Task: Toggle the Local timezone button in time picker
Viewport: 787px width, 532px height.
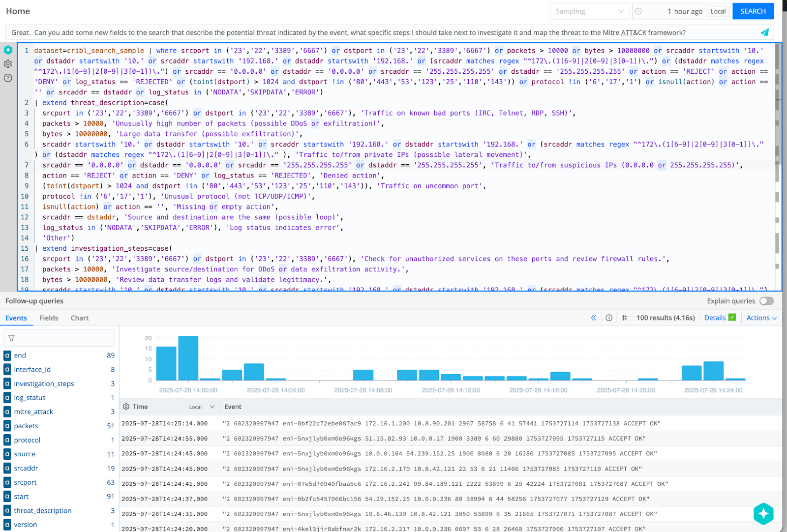Action: tap(718, 11)
